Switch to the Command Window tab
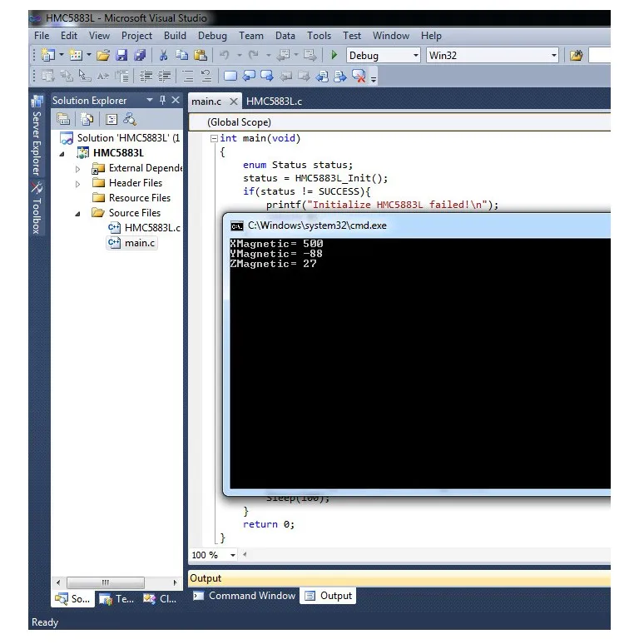644x644 pixels. (x=245, y=596)
